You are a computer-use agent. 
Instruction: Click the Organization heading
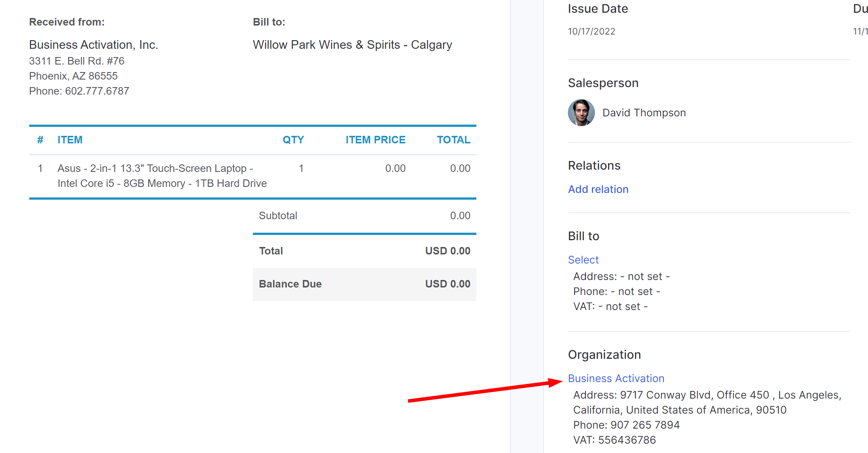[604, 355]
